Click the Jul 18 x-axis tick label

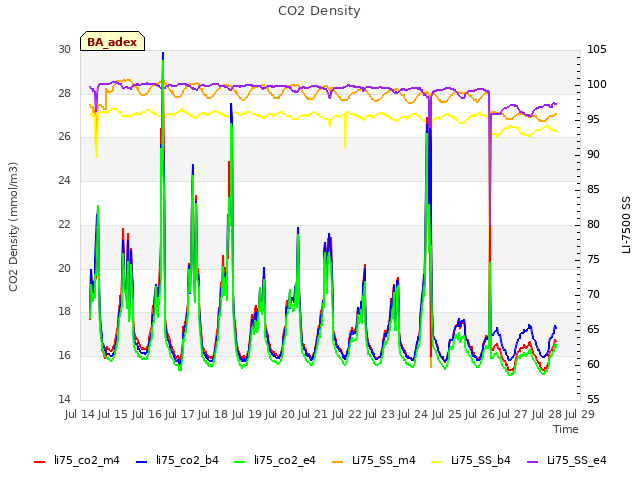coord(213,414)
